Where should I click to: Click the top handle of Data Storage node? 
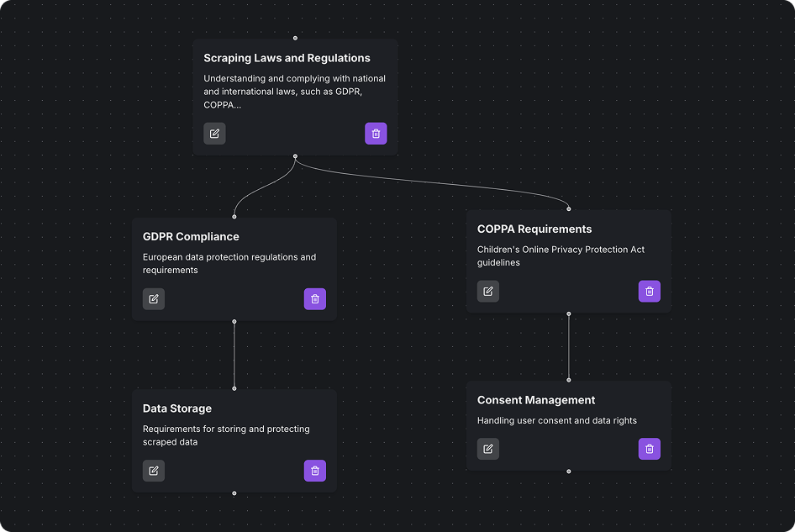pyautogui.click(x=233, y=388)
